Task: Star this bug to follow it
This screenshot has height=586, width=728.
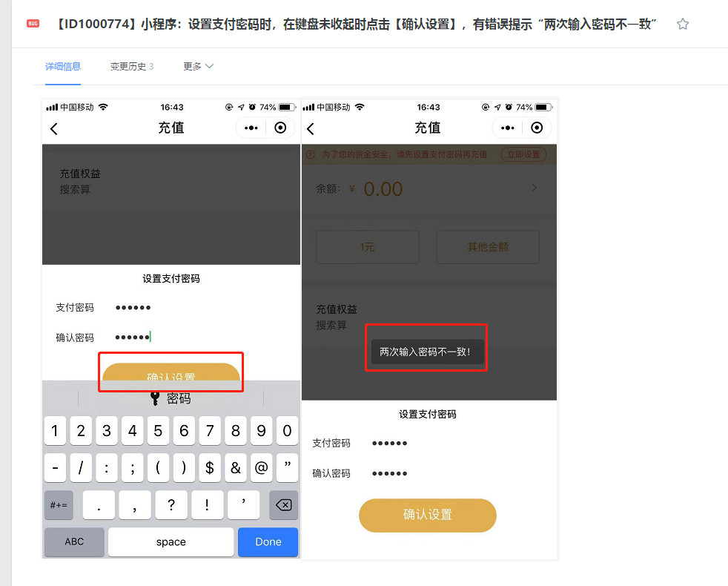Action: 683,24
